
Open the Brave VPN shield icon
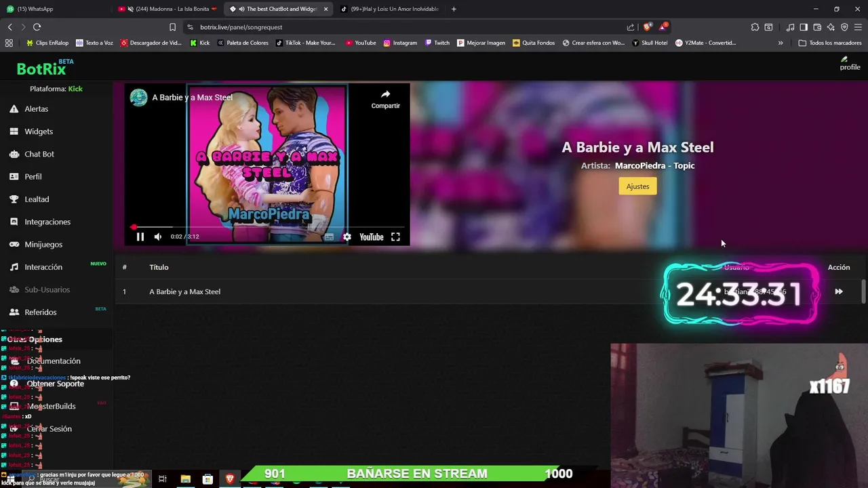(844, 27)
